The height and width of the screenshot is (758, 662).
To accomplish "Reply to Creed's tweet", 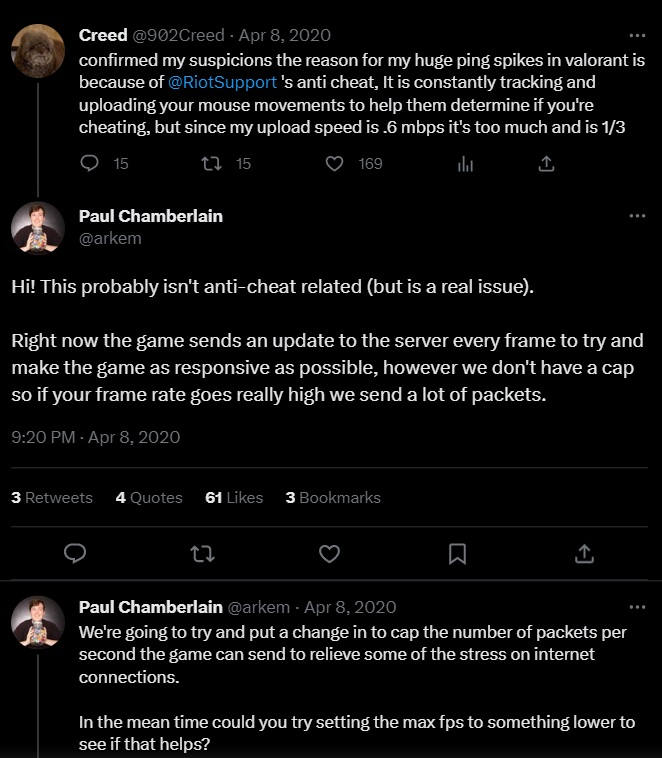I will pyautogui.click(x=90, y=163).
